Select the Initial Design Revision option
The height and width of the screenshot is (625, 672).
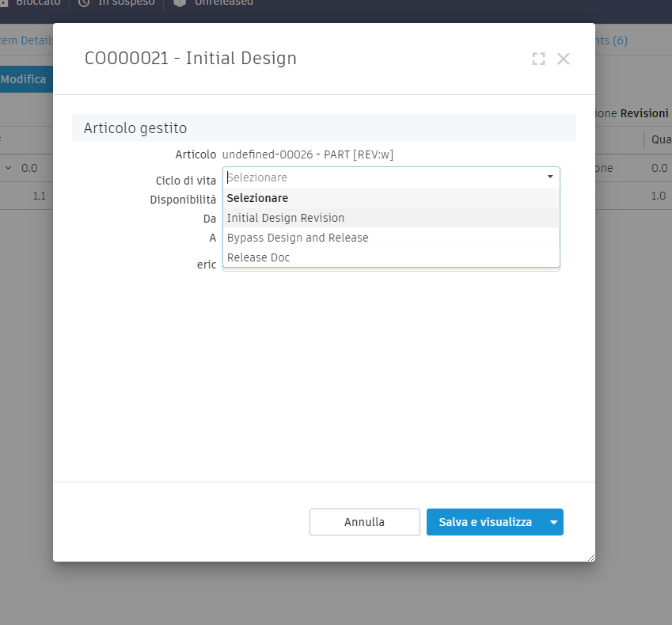pyautogui.click(x=286, y=217)
